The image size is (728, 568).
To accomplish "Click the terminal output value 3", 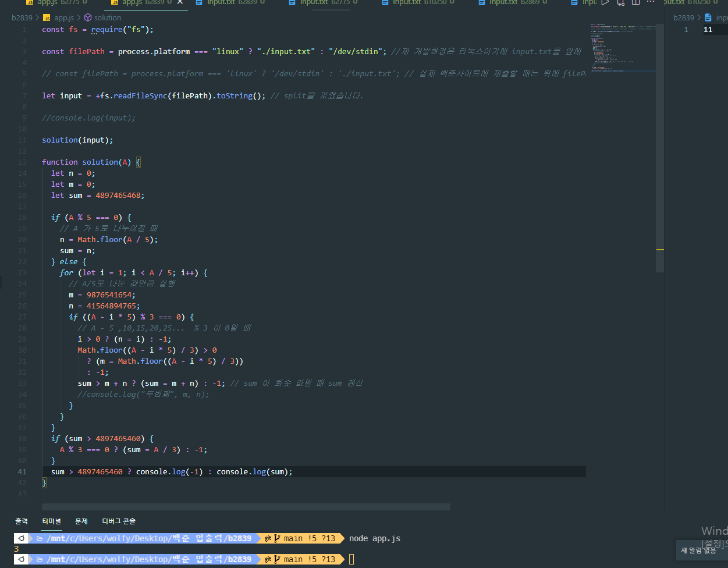I will click(17, 549).
